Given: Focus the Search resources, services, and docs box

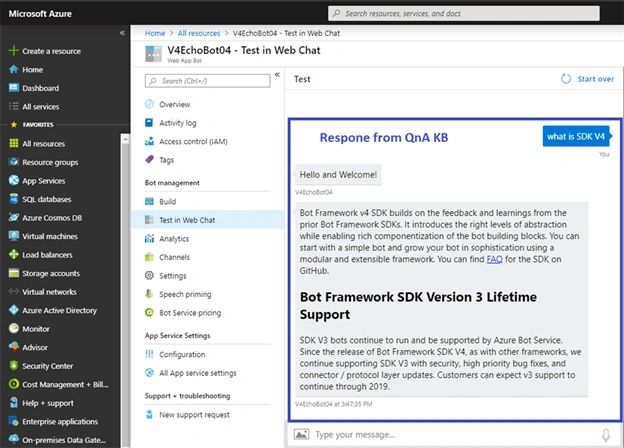Looking at the screenshot, I should (464, 13).
